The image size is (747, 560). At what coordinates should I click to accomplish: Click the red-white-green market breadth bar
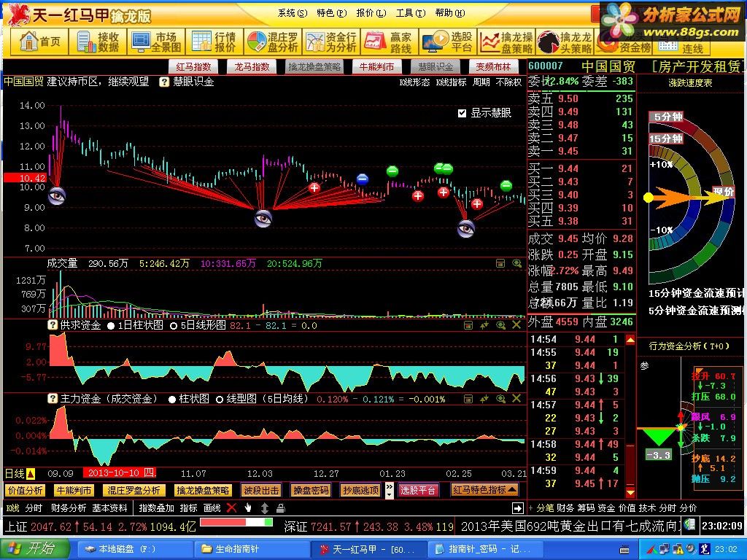pyautogui.click(x=236, y=522)
